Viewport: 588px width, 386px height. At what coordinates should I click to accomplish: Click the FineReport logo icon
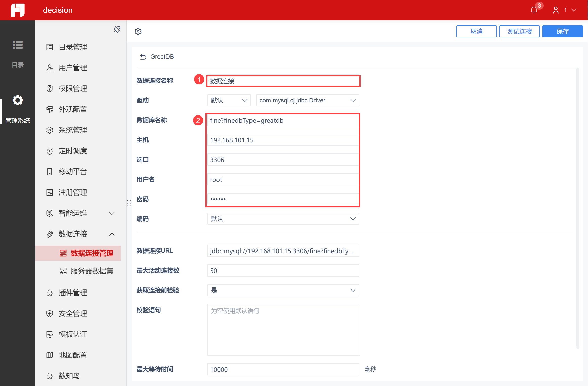point(18,10)
